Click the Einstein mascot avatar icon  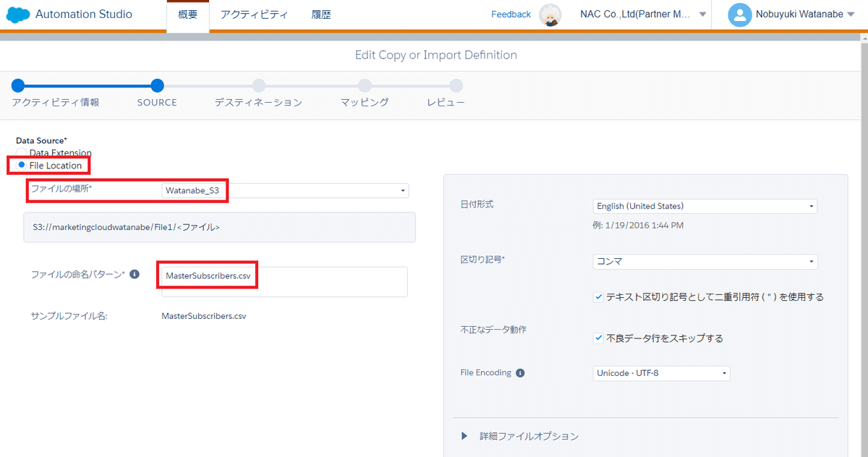[550, 15]
